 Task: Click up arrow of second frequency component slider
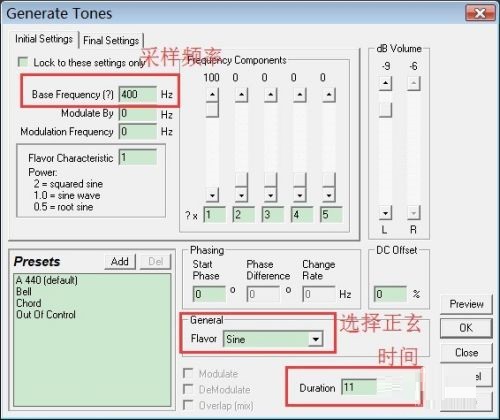(x=241, y=95)
